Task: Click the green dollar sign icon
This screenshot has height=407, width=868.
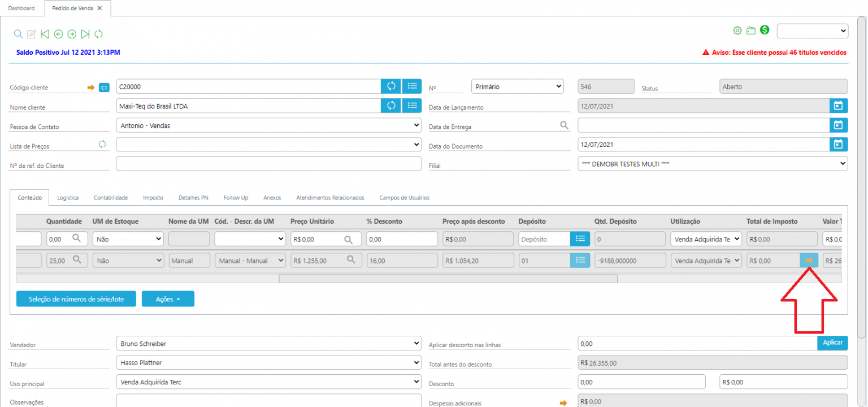Action: tap(765, 31)
